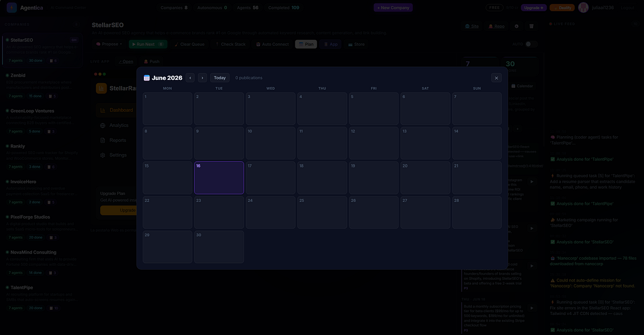
Task: Go to previous month in calendar
Action: point(190,78)
